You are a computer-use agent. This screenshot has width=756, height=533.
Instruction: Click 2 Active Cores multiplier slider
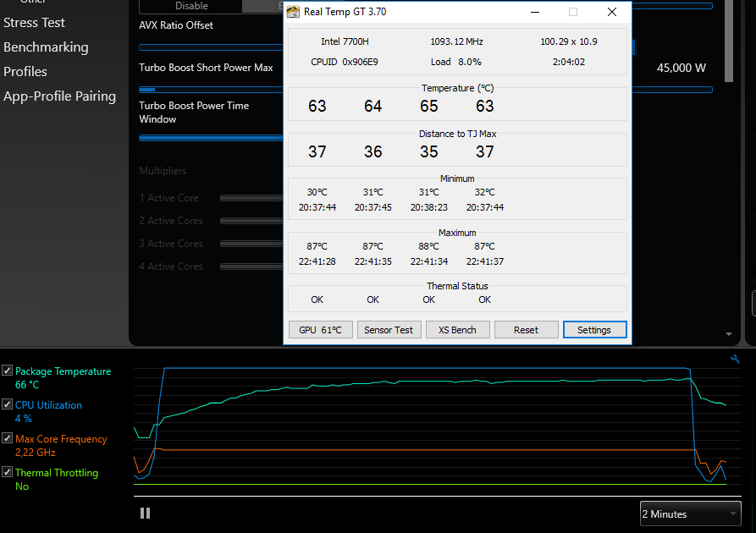click(x=251, y=221)
